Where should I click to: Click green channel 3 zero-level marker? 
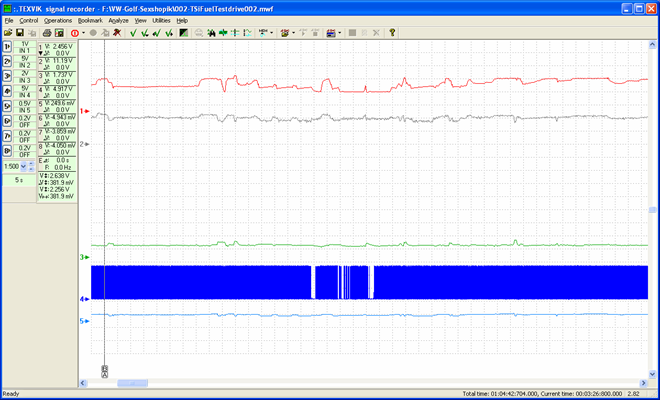click(85, 257)
